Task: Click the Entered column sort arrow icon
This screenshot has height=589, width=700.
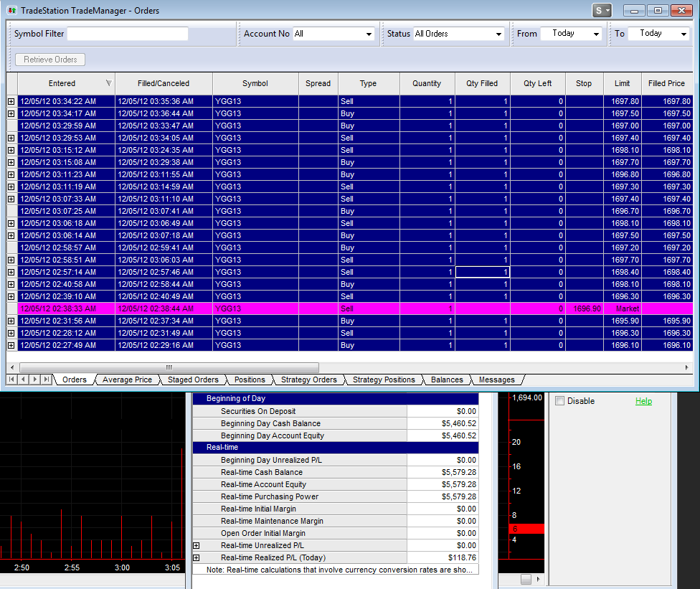Action: point(108,83)
